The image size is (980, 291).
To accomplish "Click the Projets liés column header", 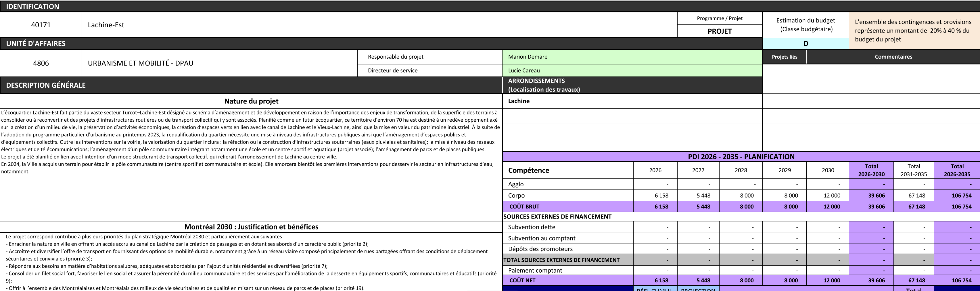I will (784, 57).
